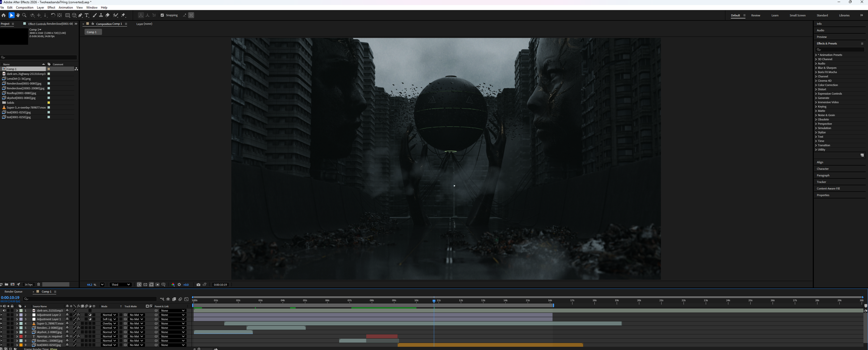The image size is (868, 350).
Task: Disable the Snapping checkbox
Action: [x=162, y=15]
